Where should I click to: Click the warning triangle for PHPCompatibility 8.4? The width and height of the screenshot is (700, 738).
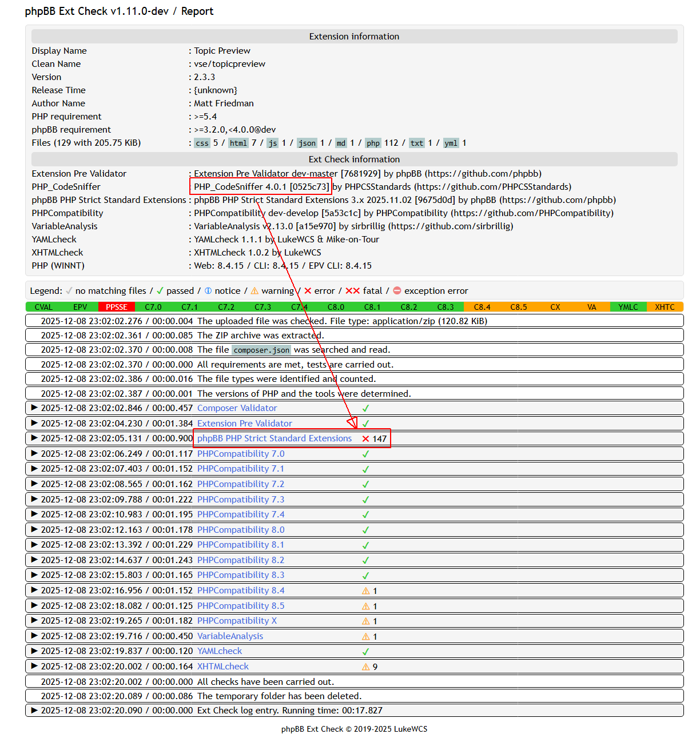point(366,591)
